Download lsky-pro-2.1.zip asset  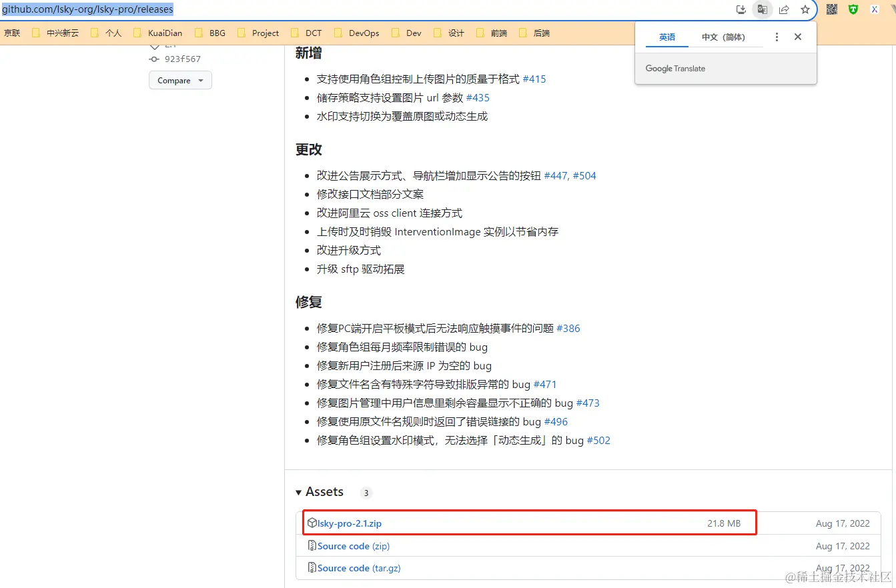350,523
